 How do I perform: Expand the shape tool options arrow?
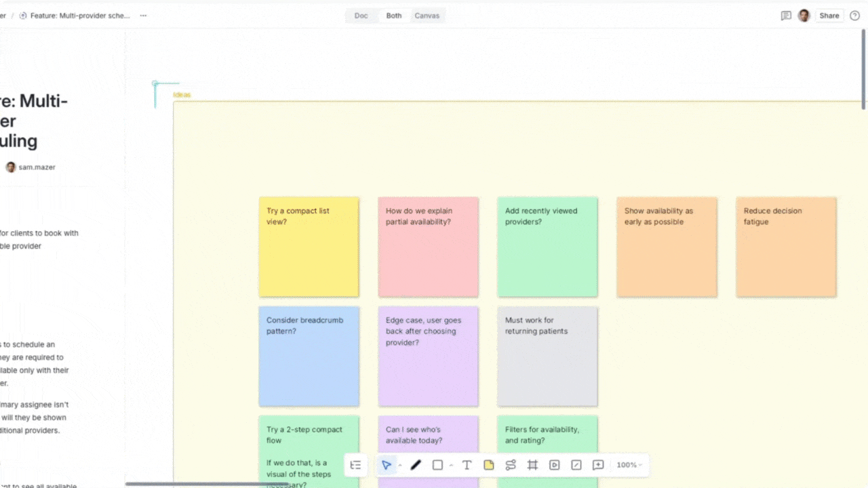coord(451,466)
